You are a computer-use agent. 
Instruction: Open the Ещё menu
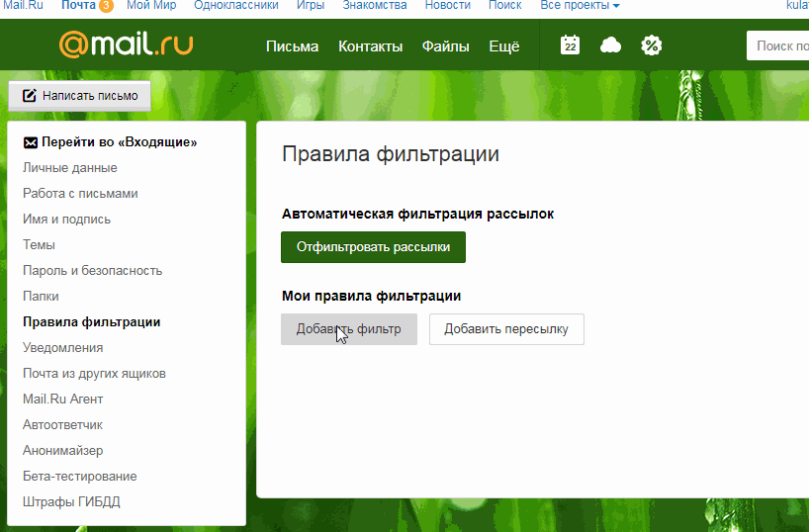503,46
